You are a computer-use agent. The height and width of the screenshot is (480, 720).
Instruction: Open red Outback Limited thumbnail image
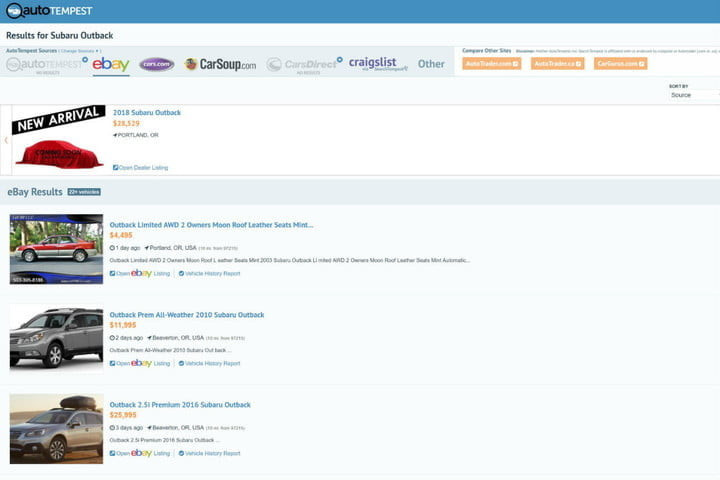pos(56,249)
